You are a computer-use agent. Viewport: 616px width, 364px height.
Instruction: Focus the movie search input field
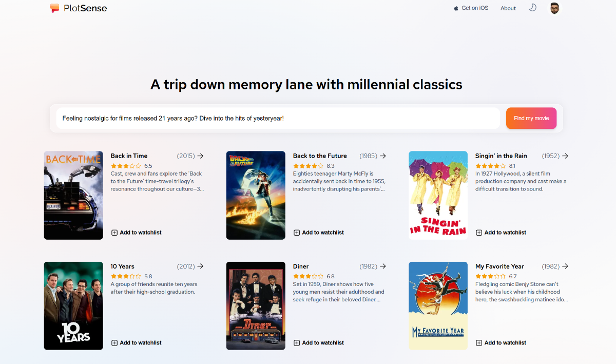(278, 118)
